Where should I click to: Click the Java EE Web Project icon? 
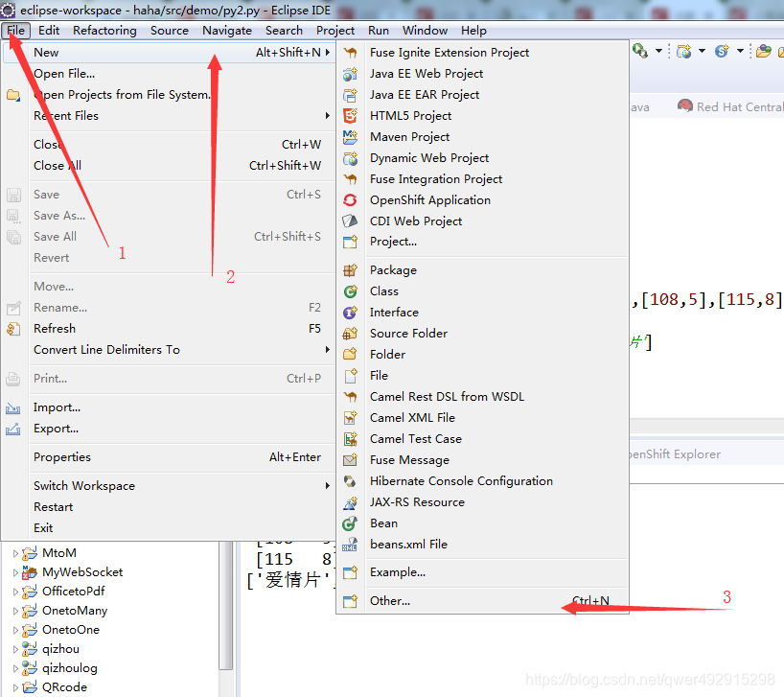(350, 74)
